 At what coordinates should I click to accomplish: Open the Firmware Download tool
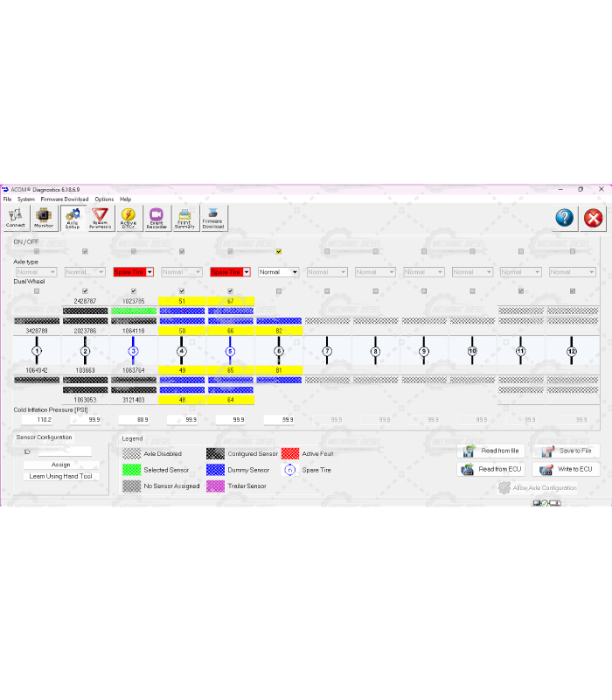(212, 218)
